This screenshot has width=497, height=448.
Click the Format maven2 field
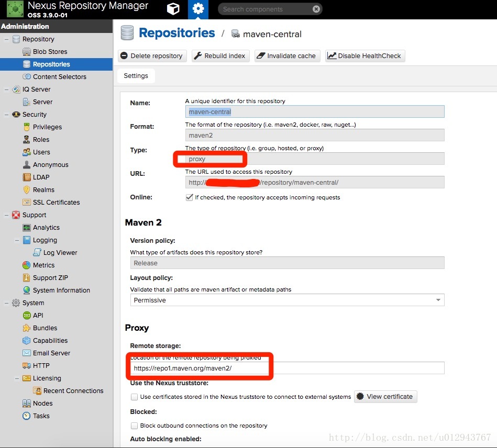(x=315, y=135)
